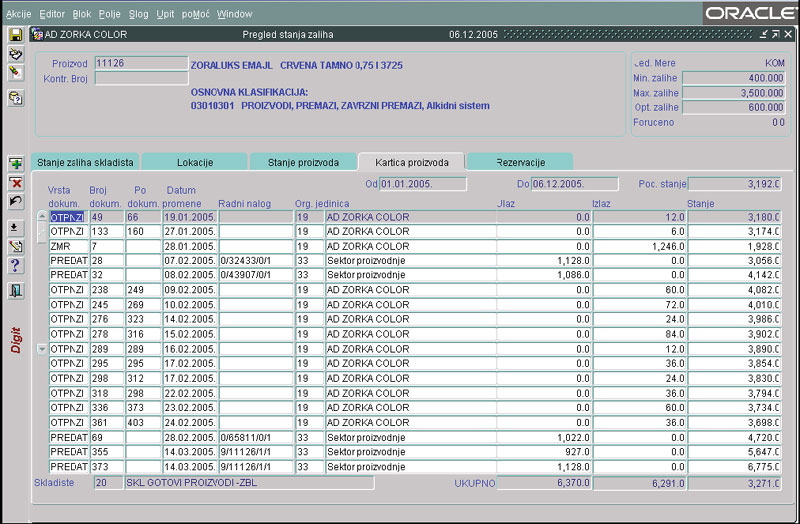Click the Min. zalihe field 400.000

click(734, 78)
